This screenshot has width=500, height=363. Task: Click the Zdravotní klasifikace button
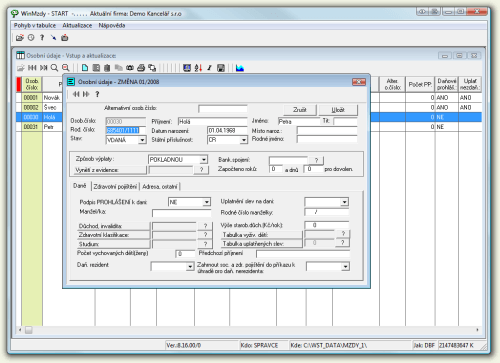pyautogui.click(x=113, y=235)
